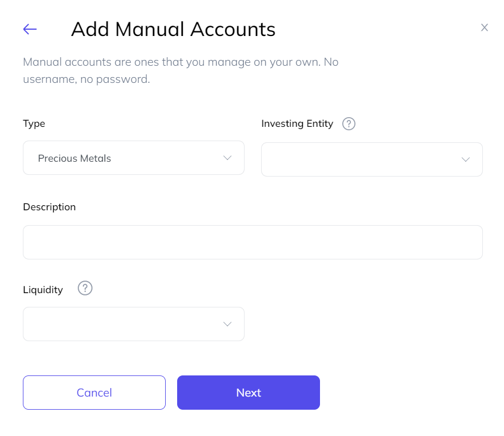Viewport: 504px width, 436px height.
Task: Click the Liquidity field chevron arrow
Action: 227,324
